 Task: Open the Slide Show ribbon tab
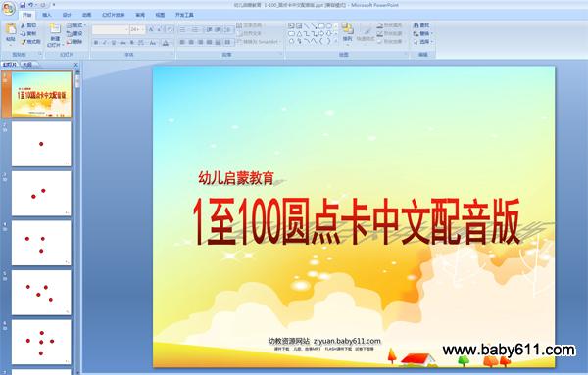tap(114, 15)
